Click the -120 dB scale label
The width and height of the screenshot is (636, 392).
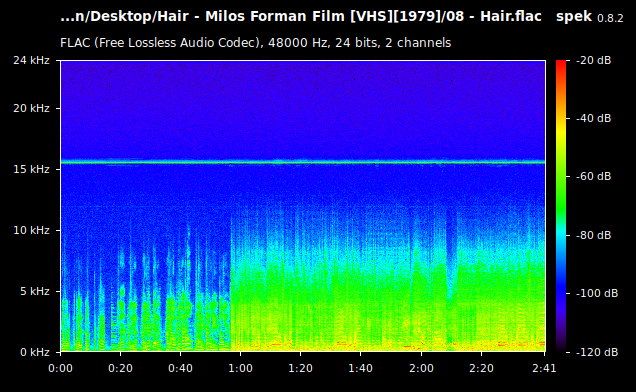click(x=597, y=352)
